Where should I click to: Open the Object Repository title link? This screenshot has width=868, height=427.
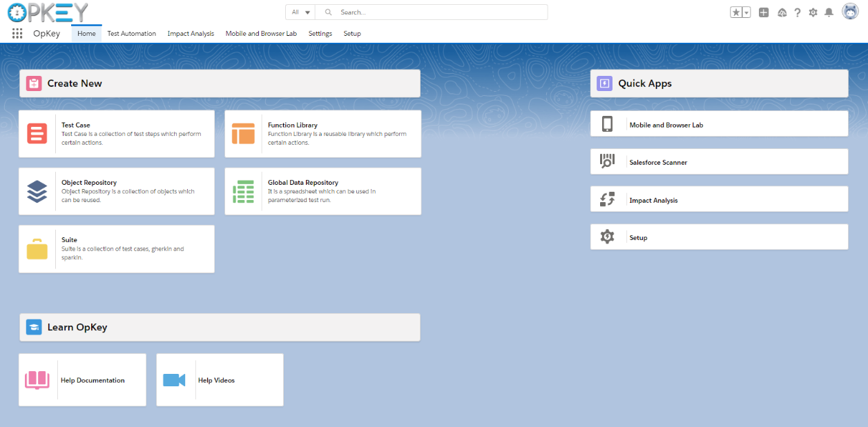89,183
